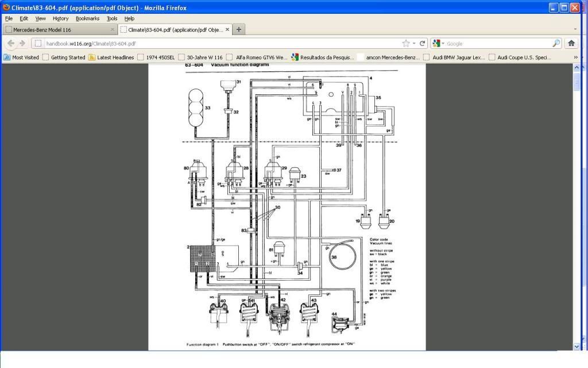Open a new tab with plus button

click(239, 29)
